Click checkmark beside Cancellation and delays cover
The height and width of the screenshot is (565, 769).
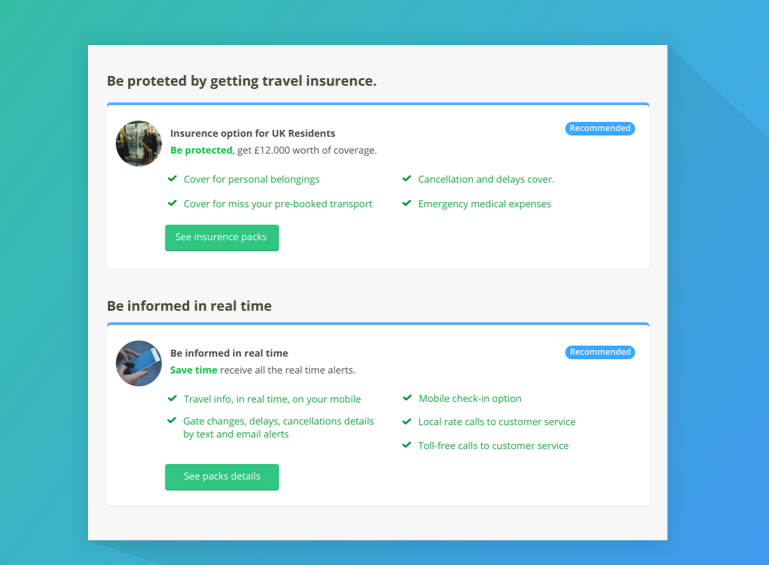coord(407,179)
